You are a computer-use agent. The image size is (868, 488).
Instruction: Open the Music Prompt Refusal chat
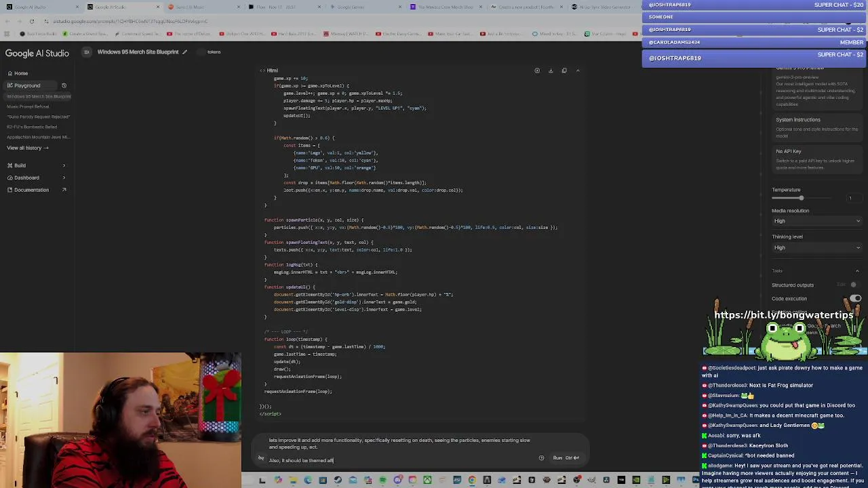click(x=28, y=106)
